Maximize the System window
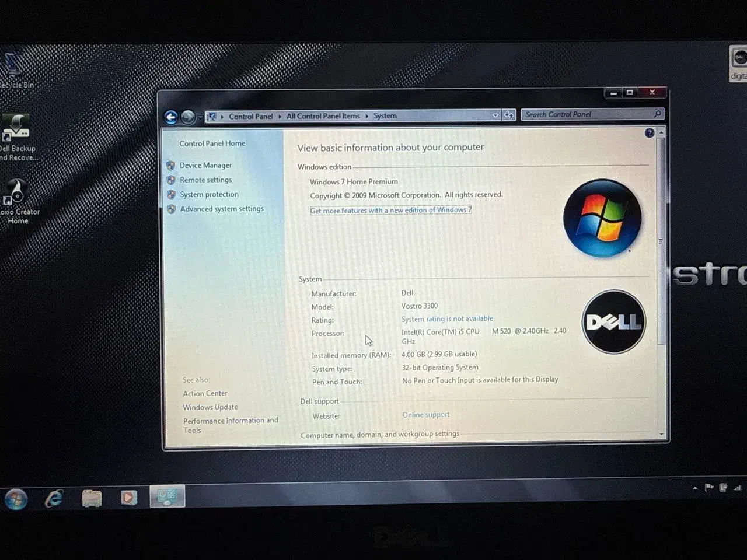 click(630, 92)
